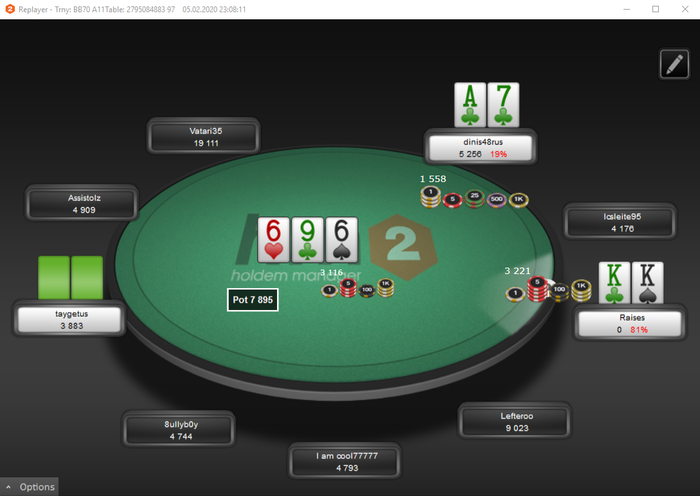Screen dimensions: 700x496
Task: Click the six of hearts board card
Action: point(273,240)
